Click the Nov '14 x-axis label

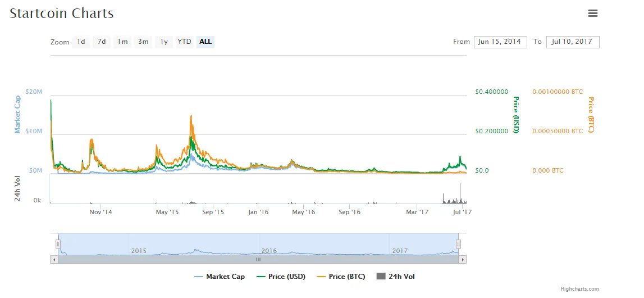[x=101, y=212]
